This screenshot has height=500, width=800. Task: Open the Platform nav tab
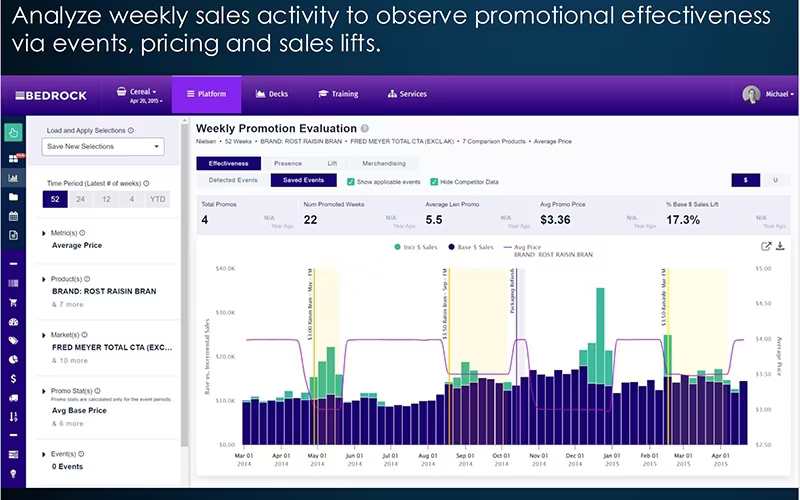pyautogui.click(x=207, y=94)
